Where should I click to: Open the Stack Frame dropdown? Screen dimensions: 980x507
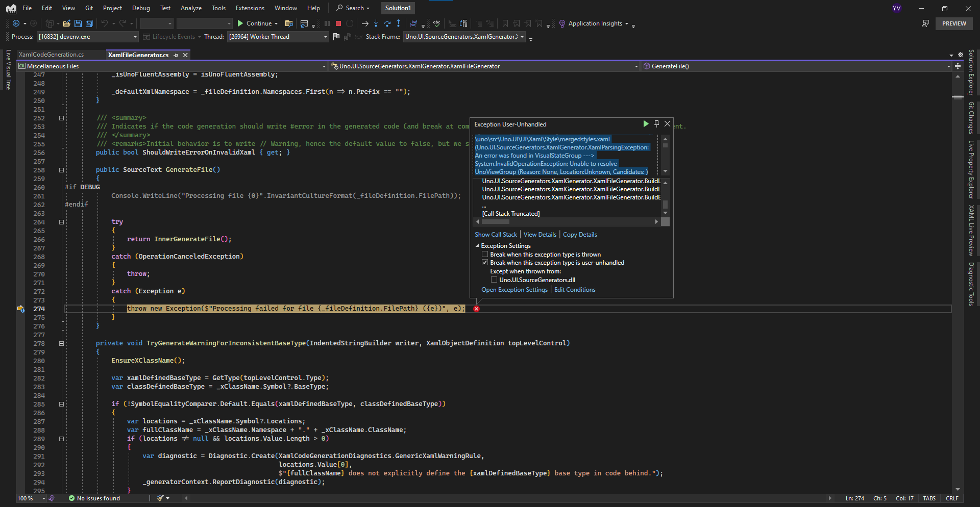click(521, 37)
